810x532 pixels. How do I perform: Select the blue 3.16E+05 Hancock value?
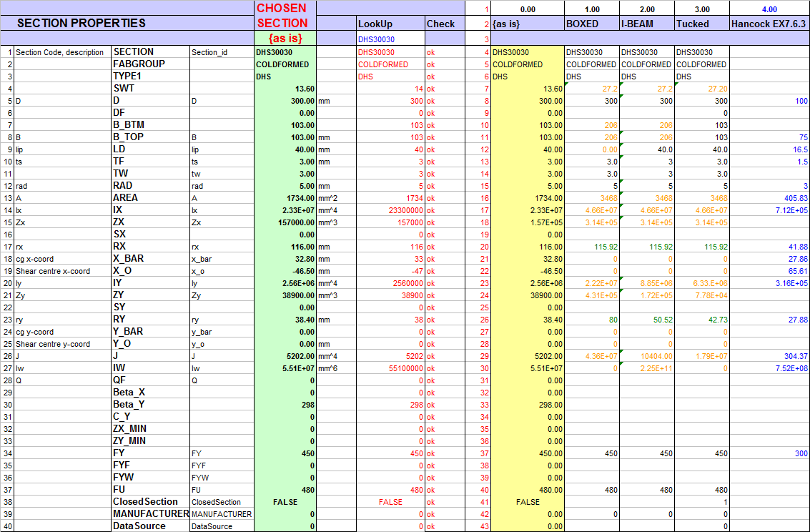click(x=769, y=283)
